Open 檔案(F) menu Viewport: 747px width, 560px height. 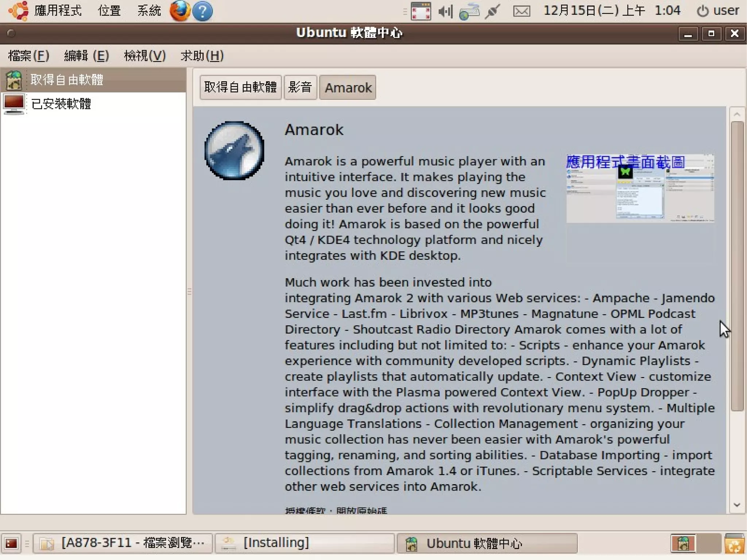(28, 56)
